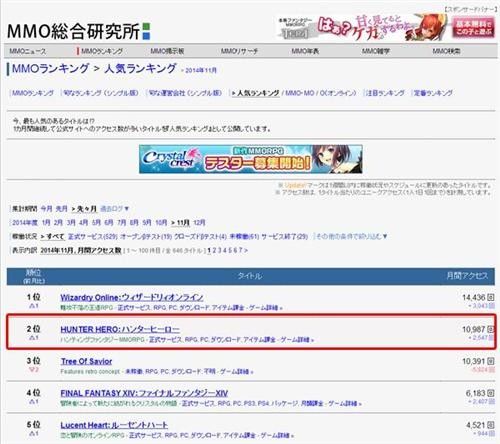Open the Crystal Crest tester banner
Screen dimensions: 500x444
click(x=251, y=159)
